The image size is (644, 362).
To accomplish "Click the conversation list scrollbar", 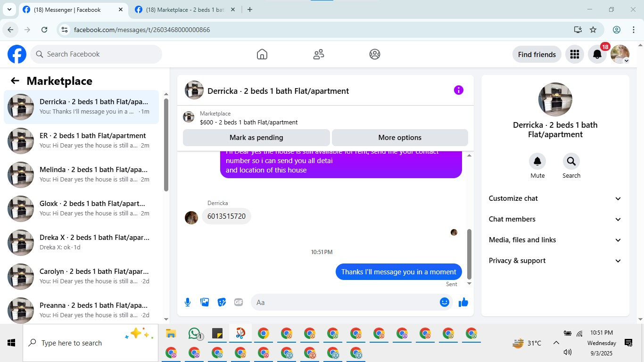I will pos(166,145).
